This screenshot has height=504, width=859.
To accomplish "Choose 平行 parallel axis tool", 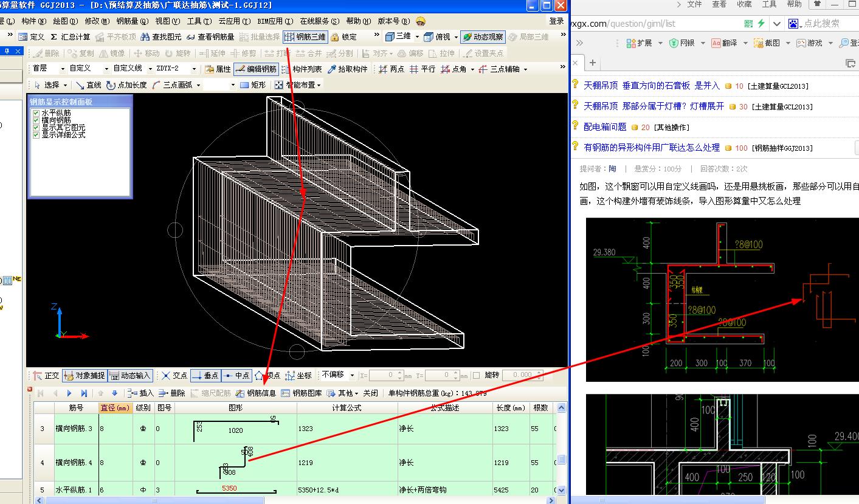I will [x=422, y=69].
